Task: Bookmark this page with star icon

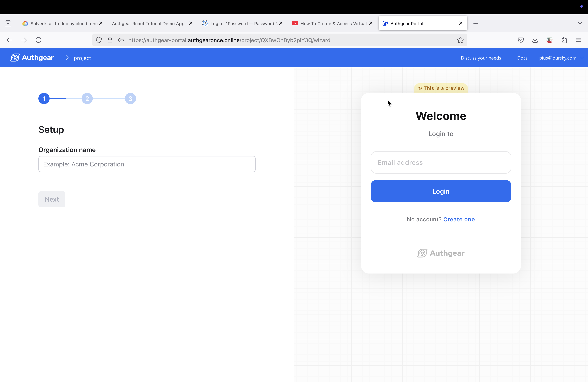Action: [x=460, y=40]
